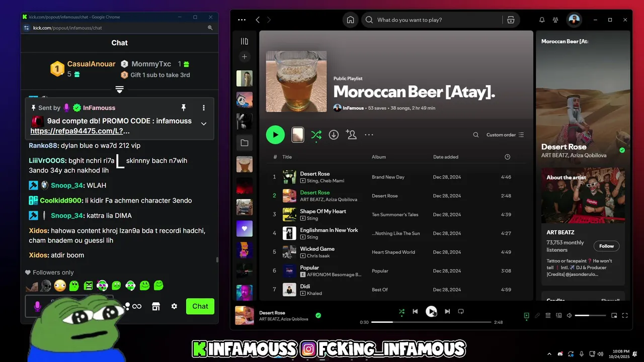The width and height of the screenshot is (644, 362).
Task: Sort tracks by Album column
Action: tap(379, 157)
